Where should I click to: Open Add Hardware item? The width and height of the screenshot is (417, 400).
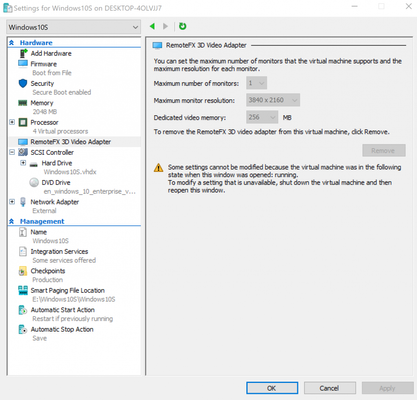(51, 53)
